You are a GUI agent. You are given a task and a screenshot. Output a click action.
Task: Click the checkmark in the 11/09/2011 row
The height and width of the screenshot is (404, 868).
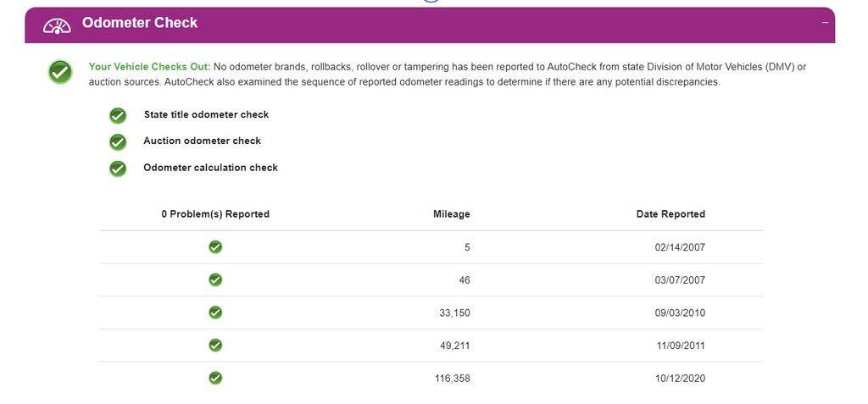[215, 346]
